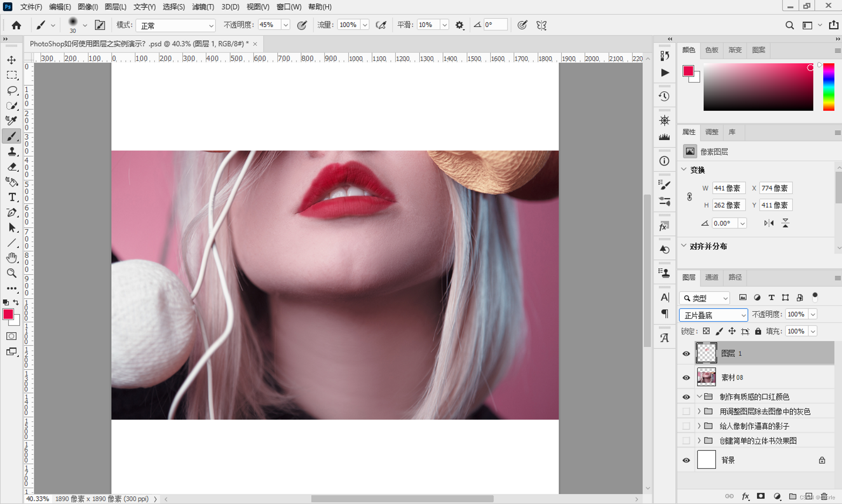Show the 创建简单的立体书效果图 group
The height and width of the screenshot is (504, 842).
(686, 441)
